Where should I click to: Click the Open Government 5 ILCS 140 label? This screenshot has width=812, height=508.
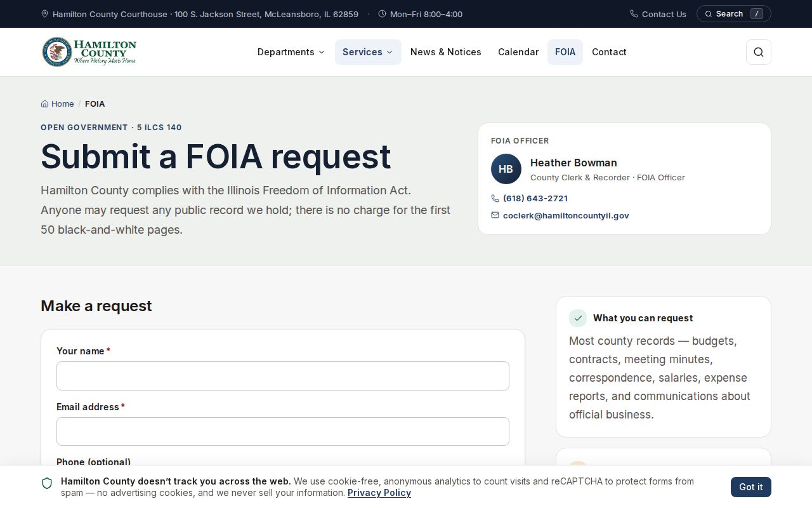(111, 127)
